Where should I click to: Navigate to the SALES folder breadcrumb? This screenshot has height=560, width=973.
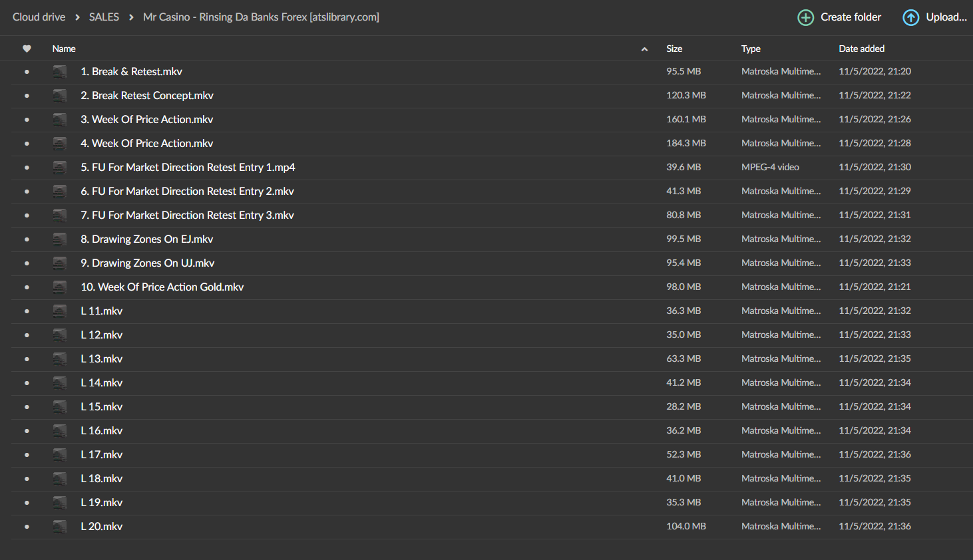(x=104, y=17)
